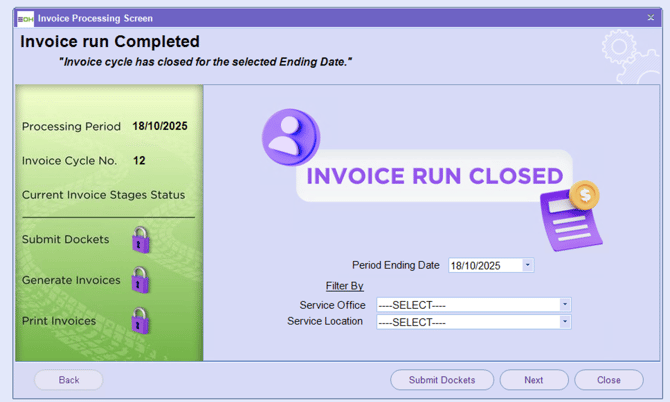Screen dimensions: 670x402
Task: Expand the Period Ending Date dropdown arrow
Action: point(528,265)
